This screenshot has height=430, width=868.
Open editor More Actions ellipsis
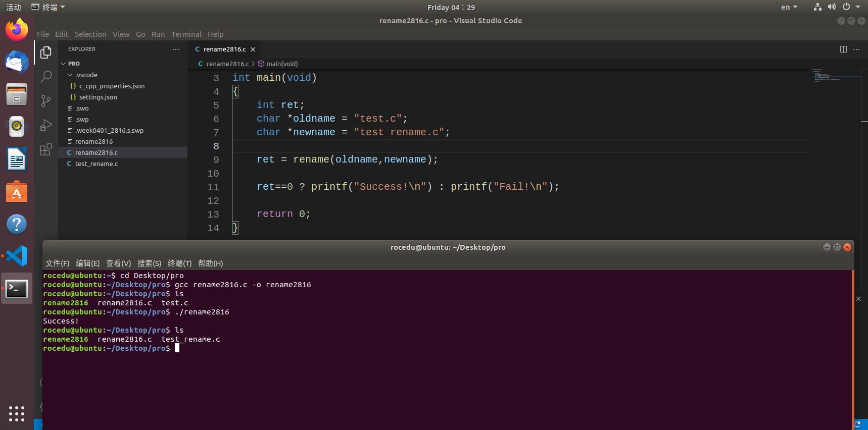click(856, 49)
